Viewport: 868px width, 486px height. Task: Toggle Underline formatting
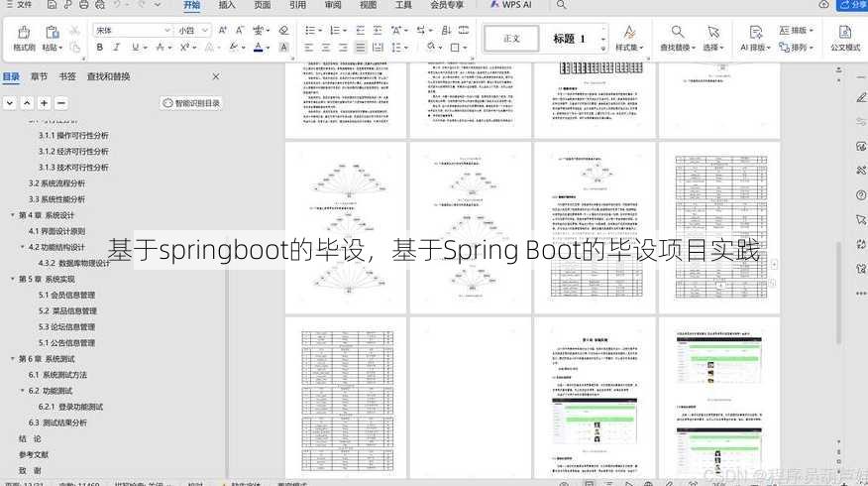(x=135, y=48)
